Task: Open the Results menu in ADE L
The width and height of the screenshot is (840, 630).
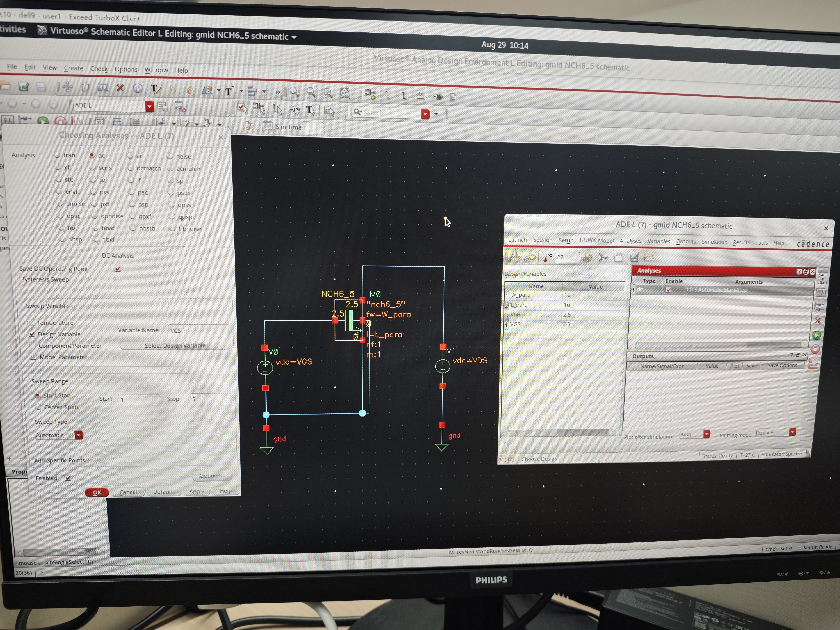Action: point(741,243)
